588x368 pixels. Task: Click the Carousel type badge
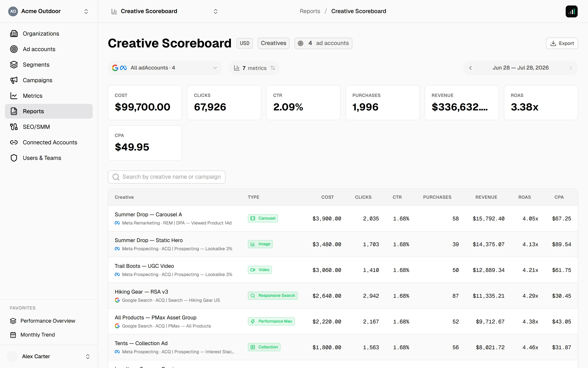click(263, 218)
